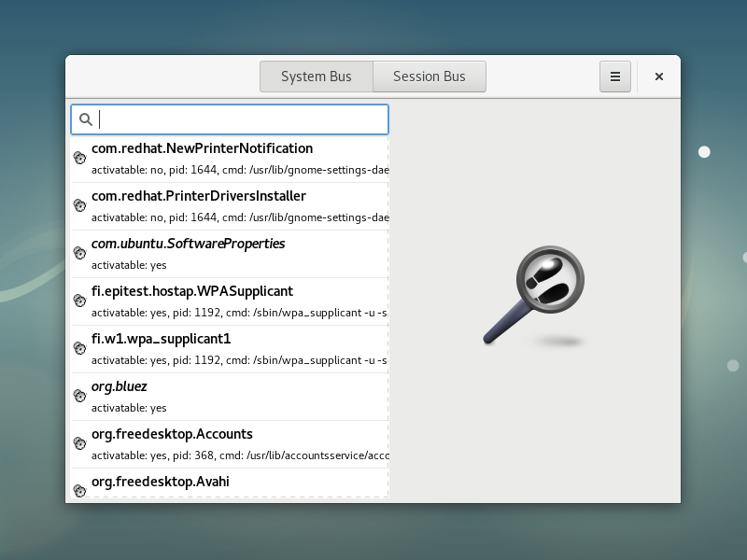This screenshot has width=747, height=560.
Task: Click the icon beside org.freedesktop.Accounts
Action: click(80, 444)
